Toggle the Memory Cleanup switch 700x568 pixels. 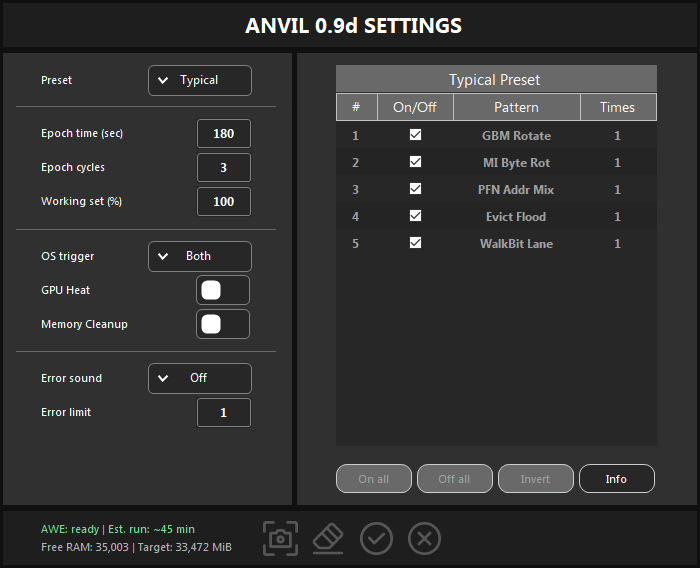(x=223, y=324)
